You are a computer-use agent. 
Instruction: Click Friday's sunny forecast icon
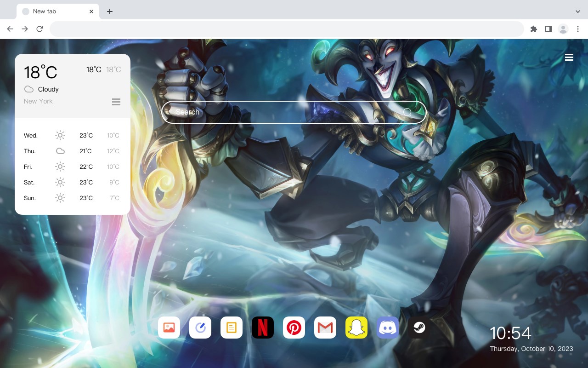tap(60, 167)
